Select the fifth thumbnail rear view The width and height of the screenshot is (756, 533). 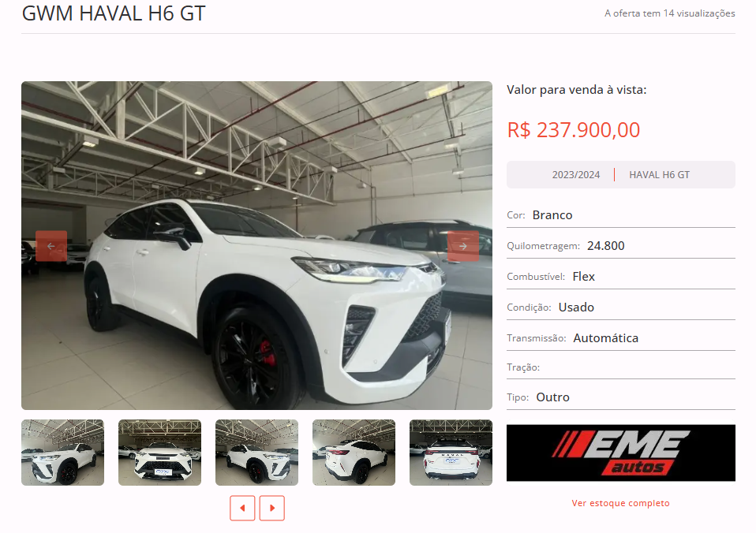(451, 452)
